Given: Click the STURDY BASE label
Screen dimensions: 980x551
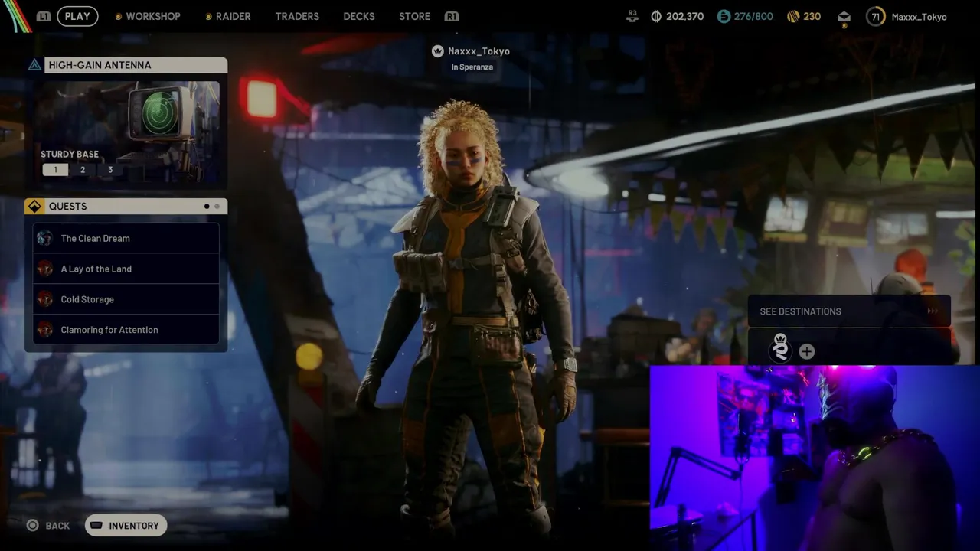Looking at the screenshot, I should tap(70, 154).
